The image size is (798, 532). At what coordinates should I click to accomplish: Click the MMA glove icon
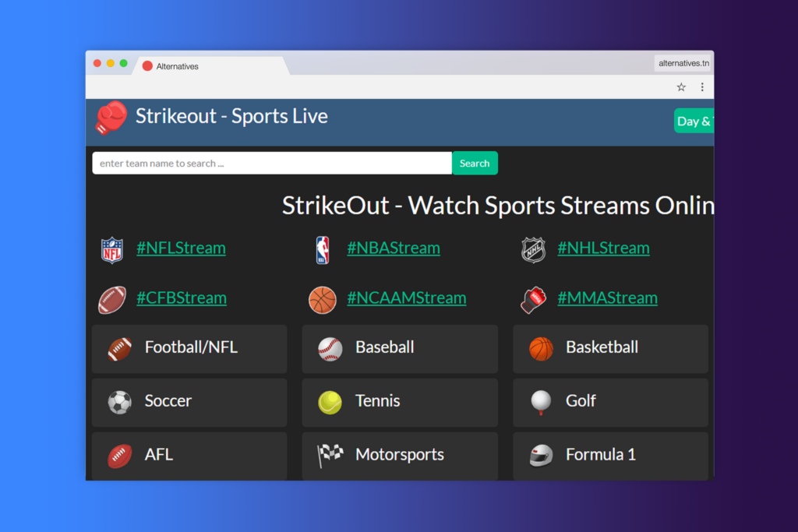pyautogui.click(x=533, y=300)
